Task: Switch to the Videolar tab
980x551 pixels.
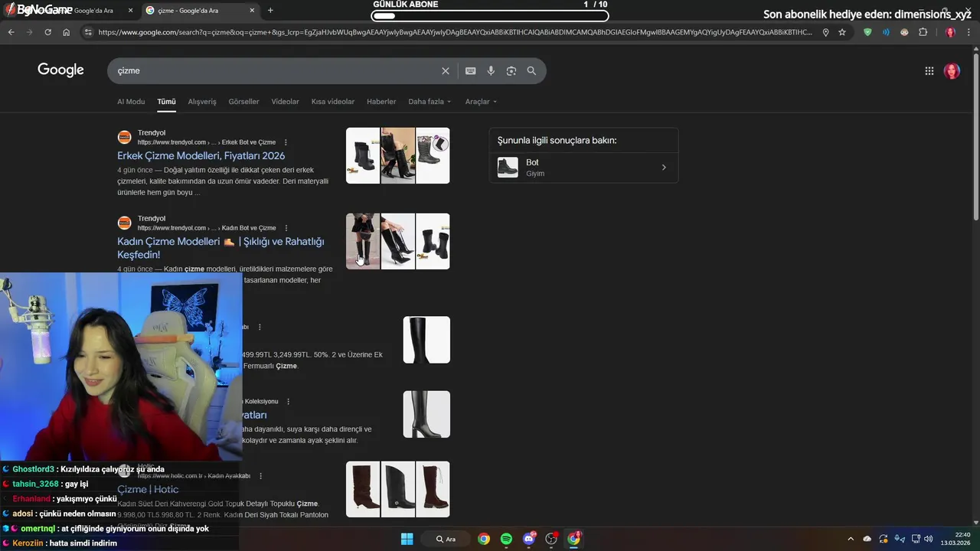Action: click(x=286, y=101)
